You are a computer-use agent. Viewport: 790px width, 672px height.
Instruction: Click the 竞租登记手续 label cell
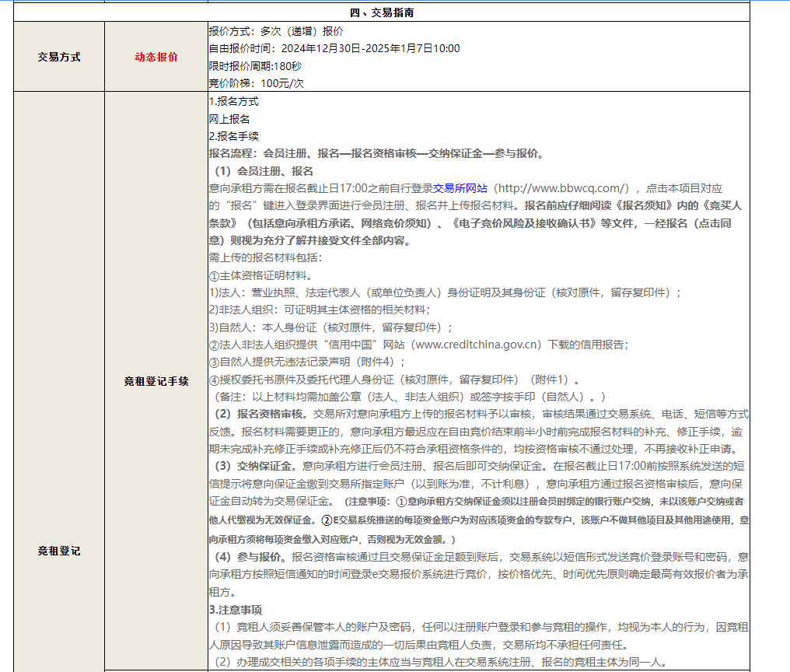(x=156, y=381)
